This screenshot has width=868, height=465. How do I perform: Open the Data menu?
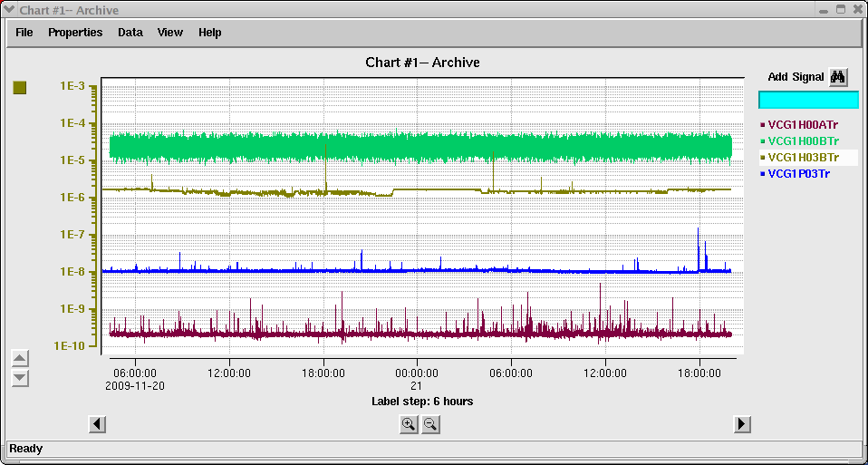tap(130, 33)
